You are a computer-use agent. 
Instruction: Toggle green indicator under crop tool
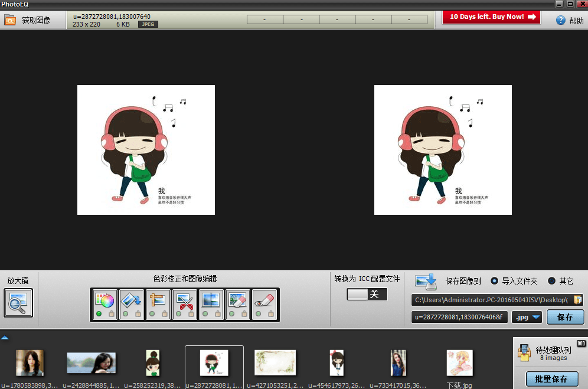coord(178,314)
